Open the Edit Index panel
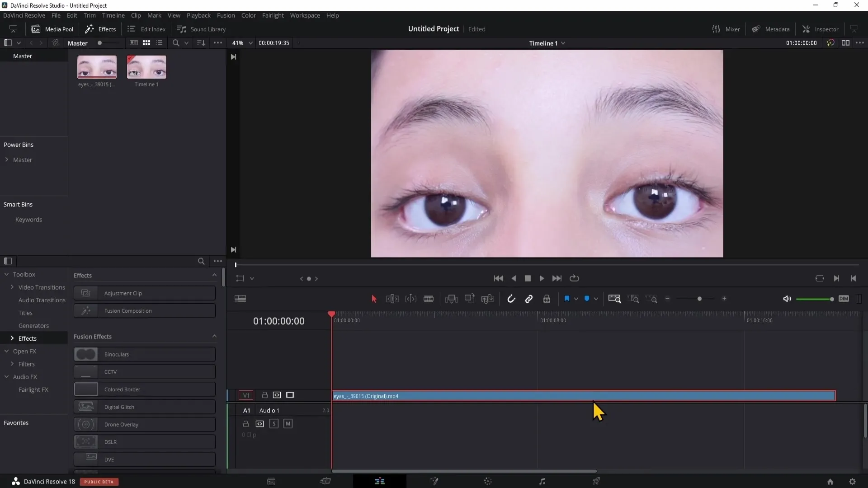This screenshot has width=868, height=488. (x=146, y=29)
